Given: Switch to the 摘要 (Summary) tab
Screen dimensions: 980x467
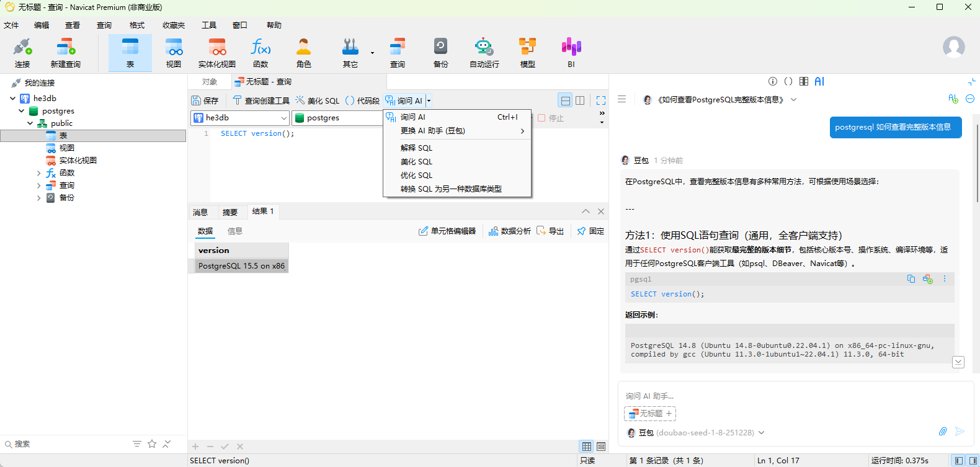Looking at the screenshot, I should tap(230, 212).
